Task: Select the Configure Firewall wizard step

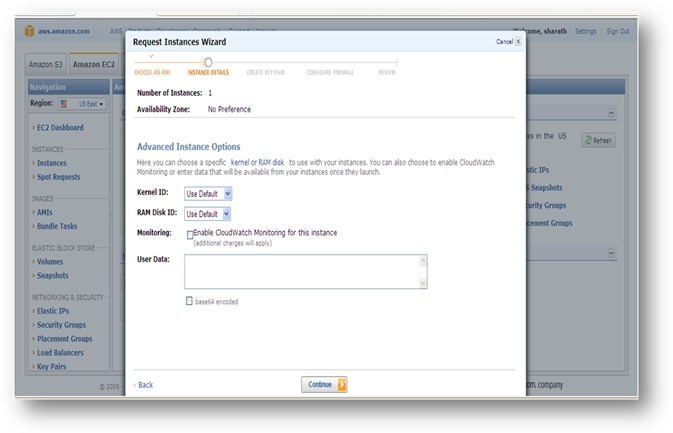Action: coord(330,73)
